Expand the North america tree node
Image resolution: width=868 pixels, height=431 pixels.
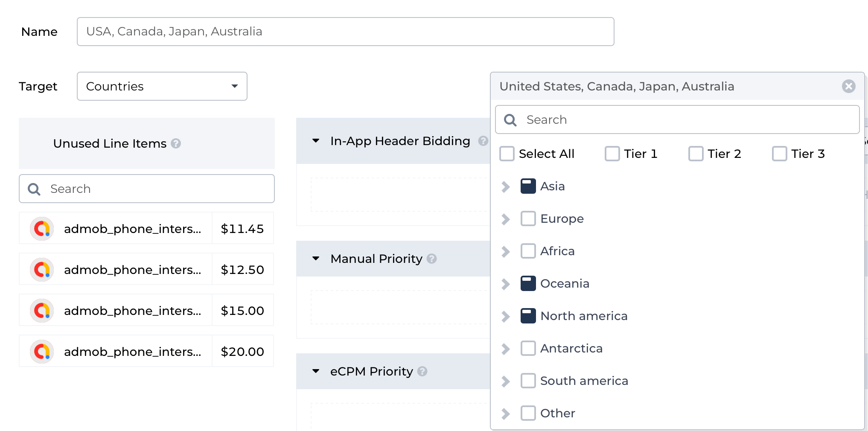[506, 316]
